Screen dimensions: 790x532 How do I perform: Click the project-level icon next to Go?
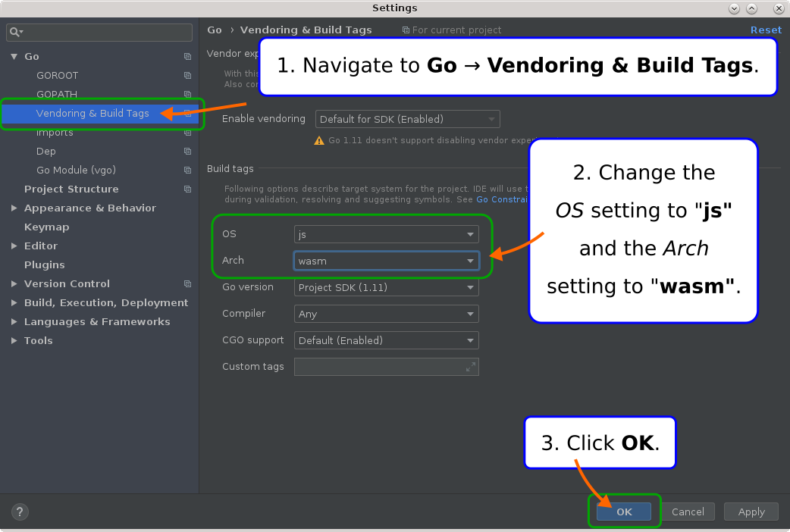[x=187, y=56]
